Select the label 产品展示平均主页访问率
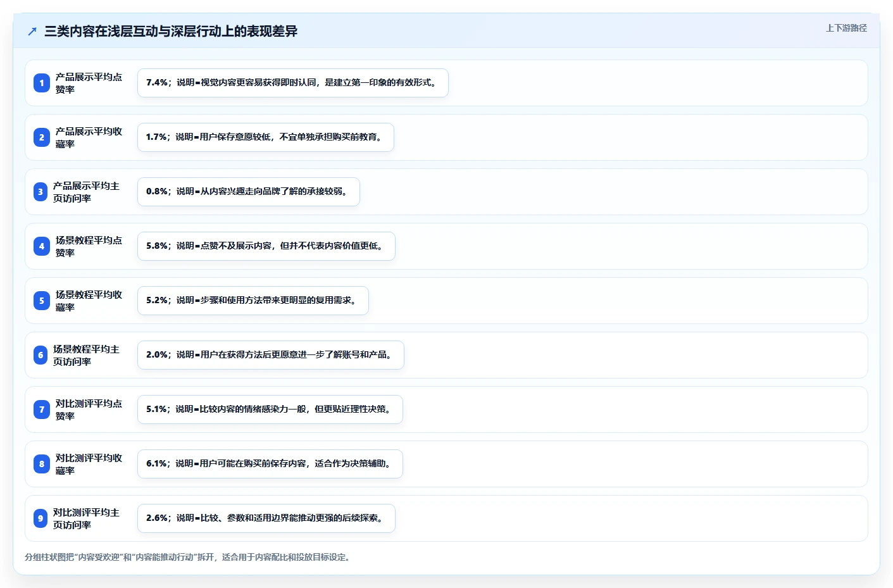Screen dimensions: 893x588 pos(86,192)
